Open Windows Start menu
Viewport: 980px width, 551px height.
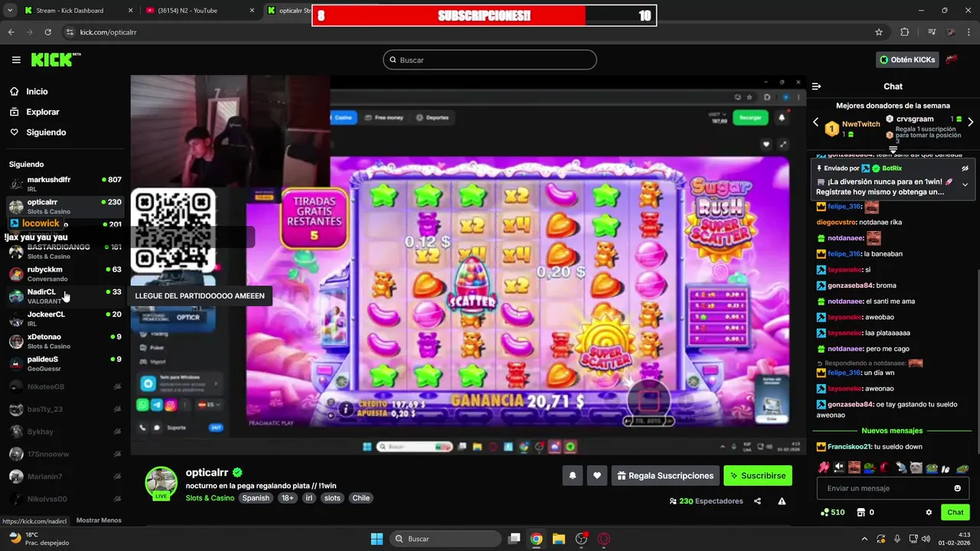(377, 539)
